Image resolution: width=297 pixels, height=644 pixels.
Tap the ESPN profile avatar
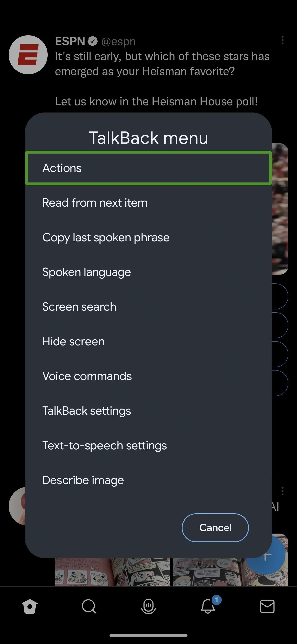(x=28, y=55)
